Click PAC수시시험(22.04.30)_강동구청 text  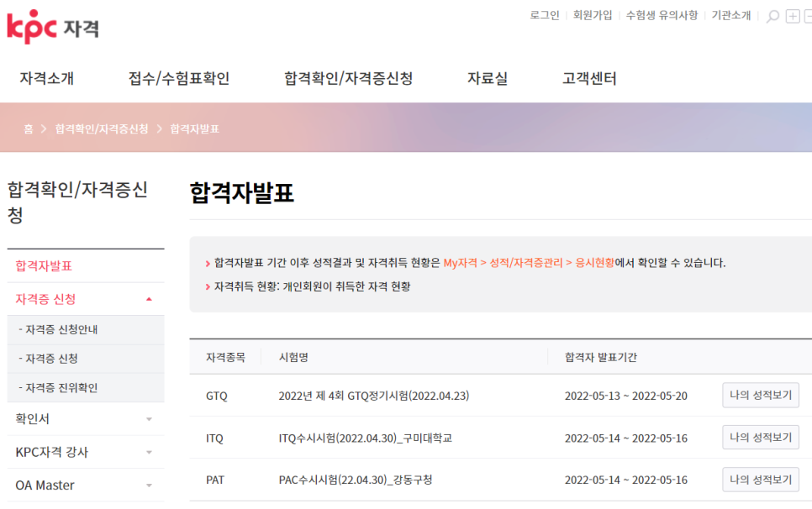tap(356, 480)
